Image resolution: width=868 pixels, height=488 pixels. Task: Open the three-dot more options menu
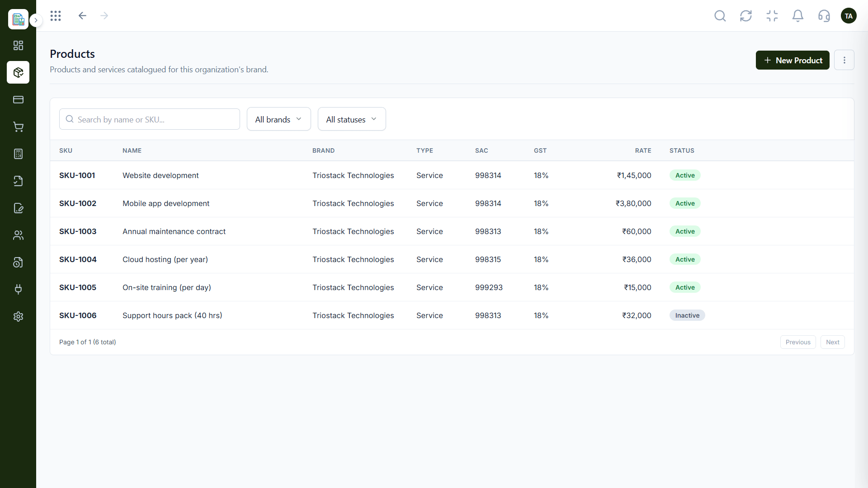(x=844, y=60)
